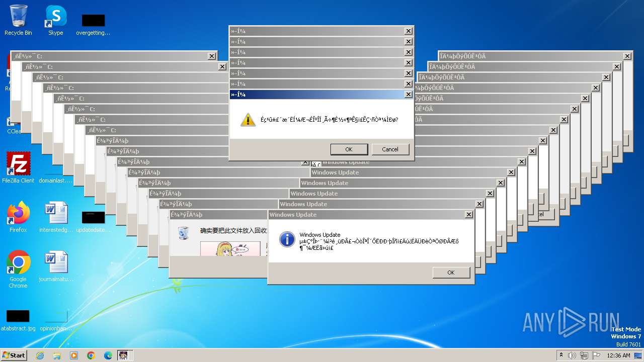This screenshot has width=644, height=362.
Task: Switch to the anime-face program on taskbar
Action: coord(124,355)
